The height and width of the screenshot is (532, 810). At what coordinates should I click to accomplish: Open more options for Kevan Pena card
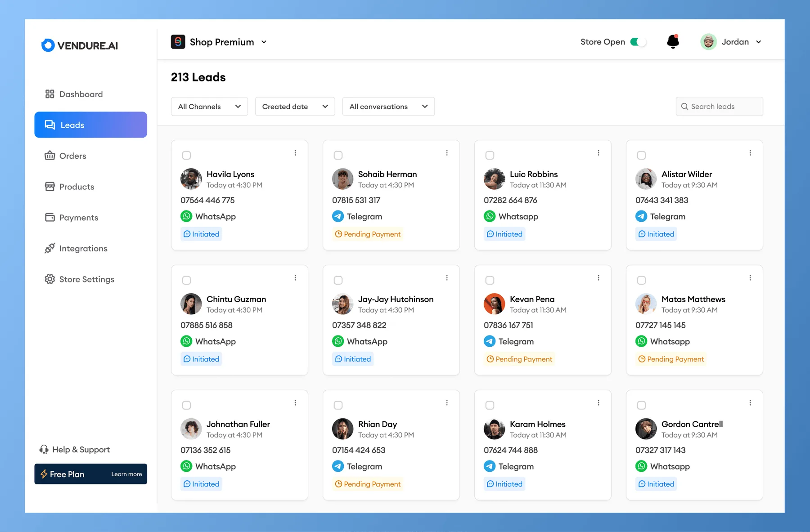pos(598,278)
